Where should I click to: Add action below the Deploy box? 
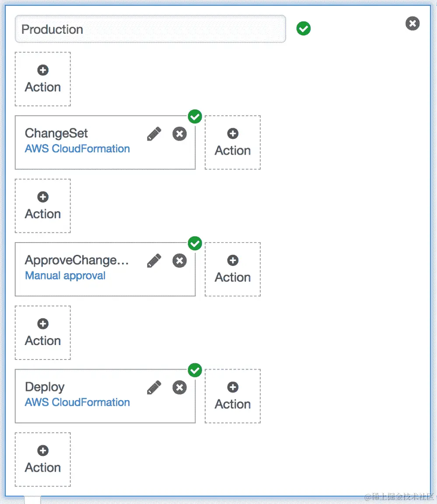click(43, 459)
